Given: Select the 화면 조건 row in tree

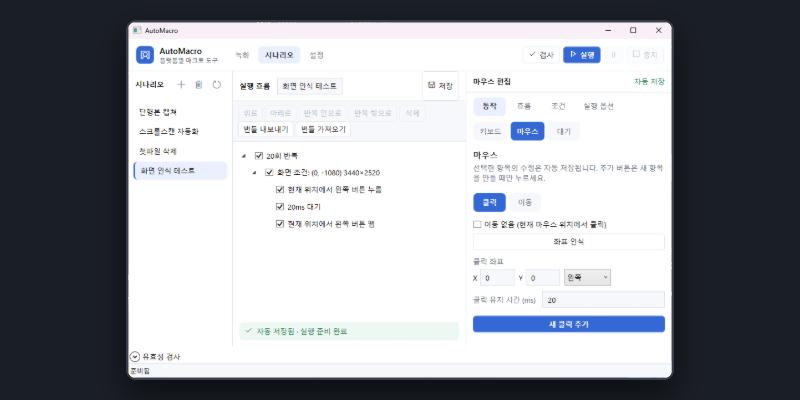Looking at the screenshot, I should (x=328, y=172).
